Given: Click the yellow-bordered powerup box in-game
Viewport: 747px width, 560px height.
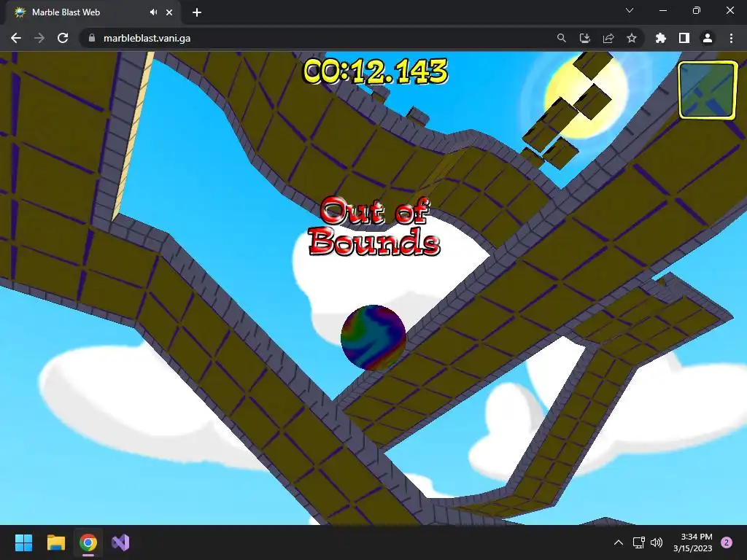Looking at the screenshot, I should (x=708, y=90).
